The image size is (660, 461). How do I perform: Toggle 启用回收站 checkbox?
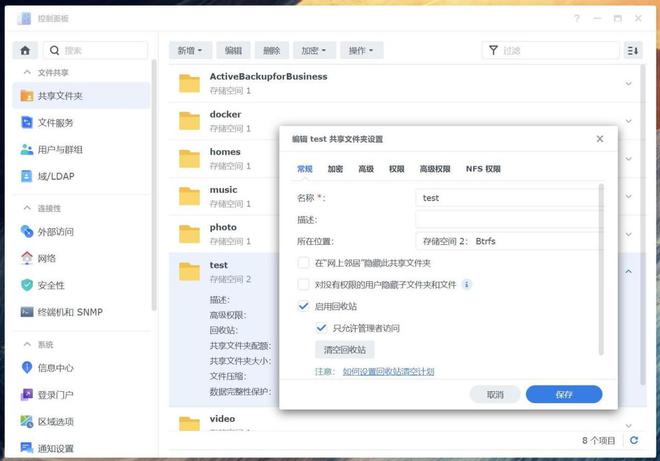tap(304, 306)
